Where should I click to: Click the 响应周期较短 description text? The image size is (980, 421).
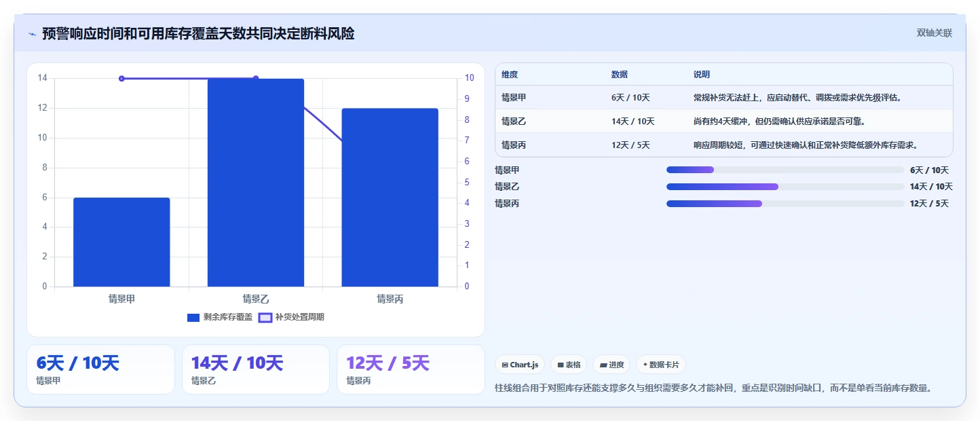[x=805, y=145]
